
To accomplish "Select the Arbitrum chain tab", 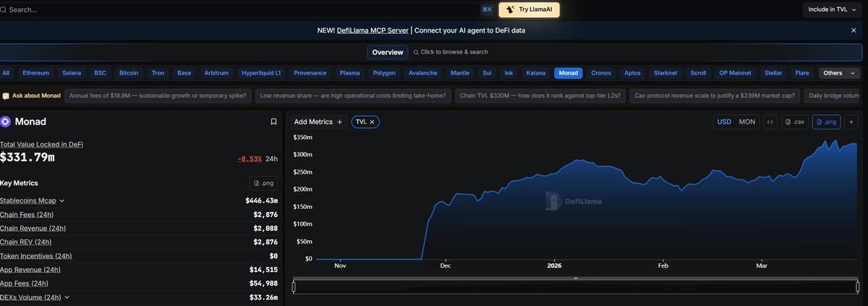I will coord(216,73).
